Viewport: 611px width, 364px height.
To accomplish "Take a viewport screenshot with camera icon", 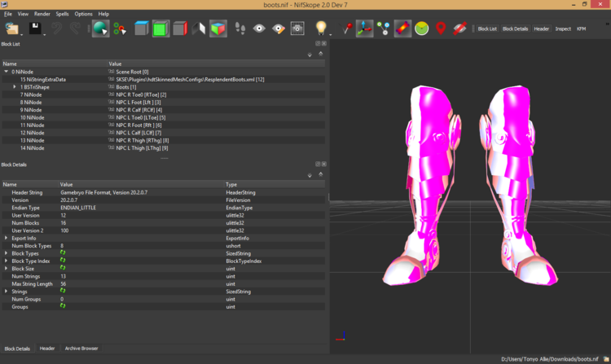I will click(297, 29).
